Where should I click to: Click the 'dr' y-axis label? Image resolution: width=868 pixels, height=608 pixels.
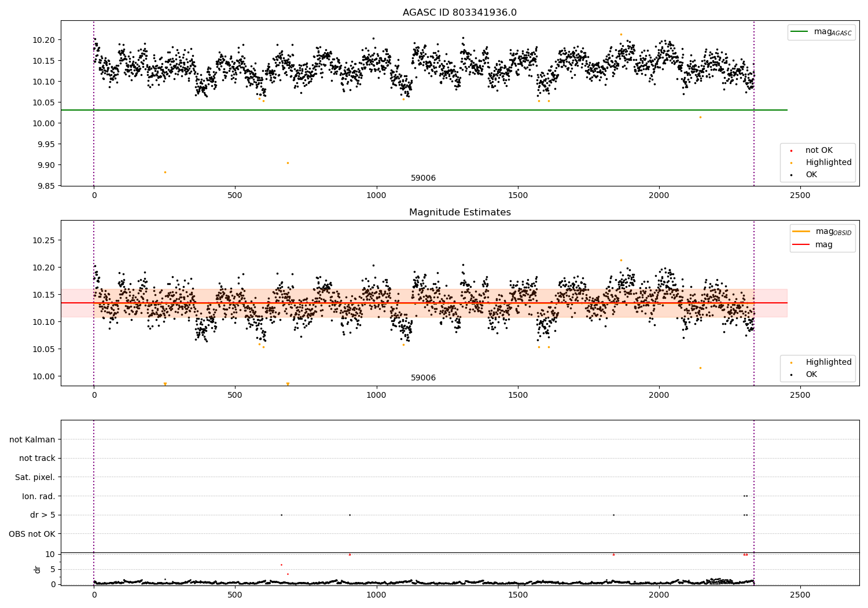click(x=38, y=569)
